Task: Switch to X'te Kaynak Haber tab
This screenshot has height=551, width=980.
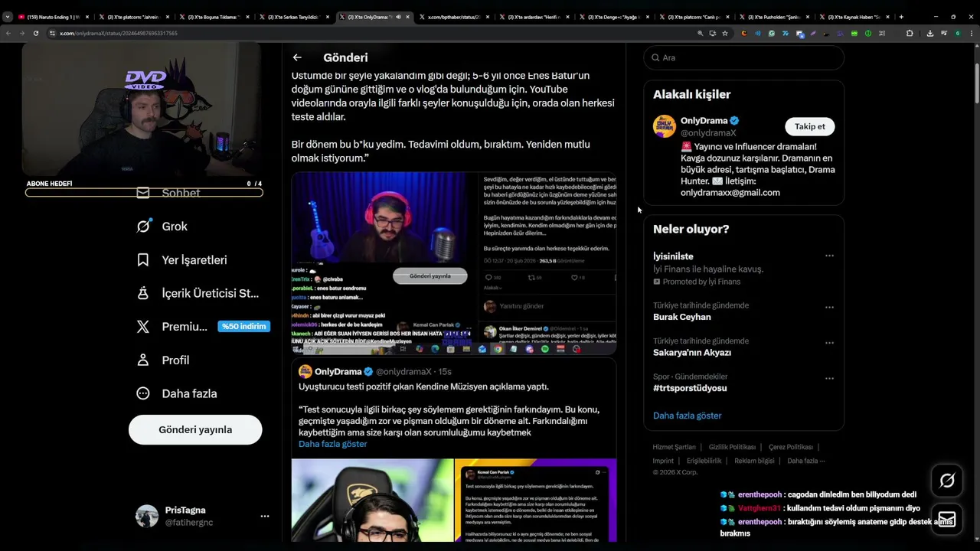Action: click(x=854, y=17)
